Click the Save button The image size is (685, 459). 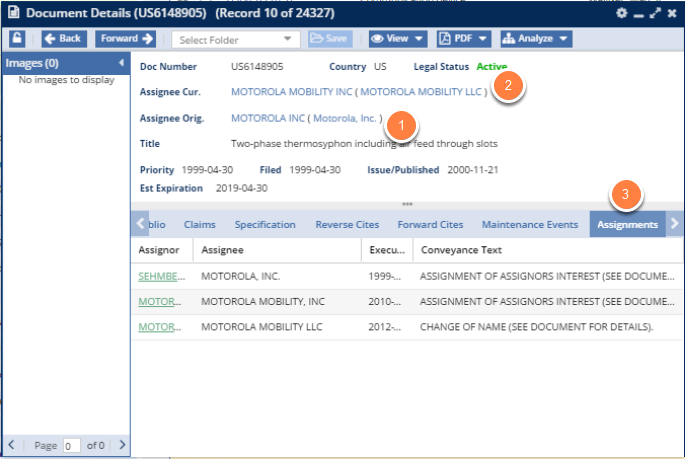tap(329, 38)
